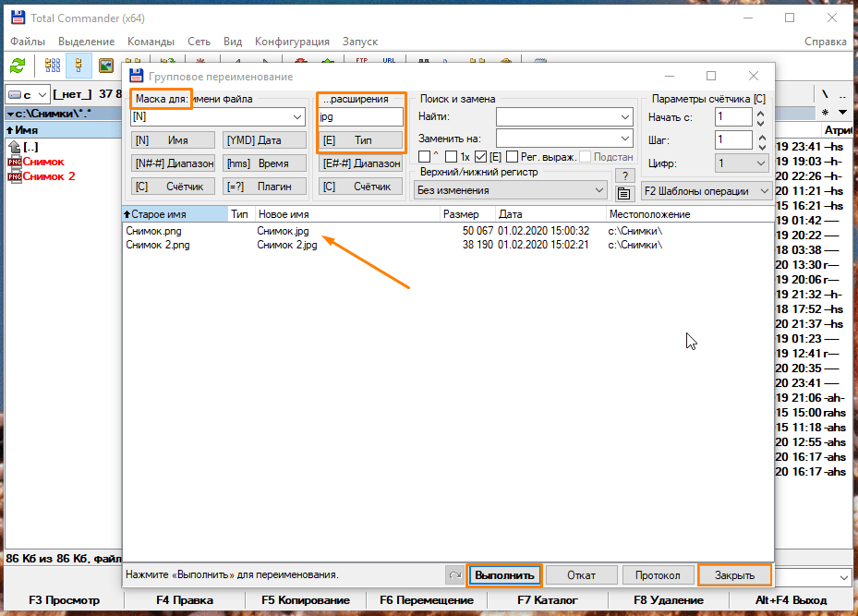Viewport: 858px width, 616px height.
Task: Click the Протокол button
Action: tap(658, 575)
